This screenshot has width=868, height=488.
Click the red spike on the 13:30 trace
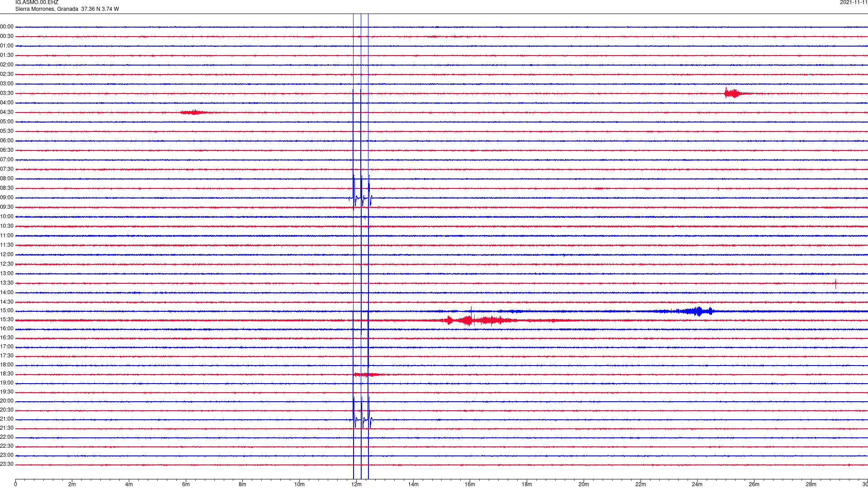click(835, 284)
